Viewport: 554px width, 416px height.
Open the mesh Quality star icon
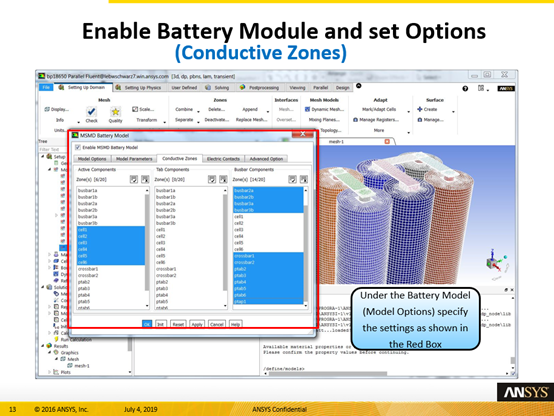[x=115, y=112]
